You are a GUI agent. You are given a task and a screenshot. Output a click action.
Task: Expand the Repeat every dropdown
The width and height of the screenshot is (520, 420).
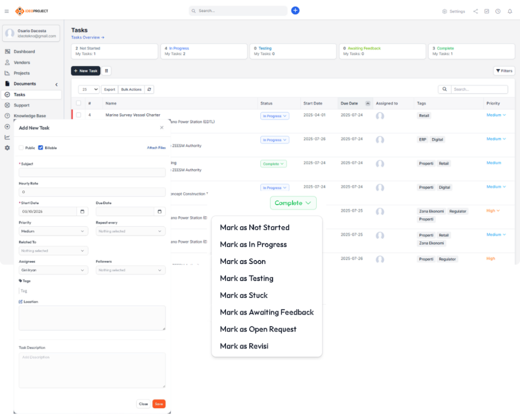click(x=131, y=231)
